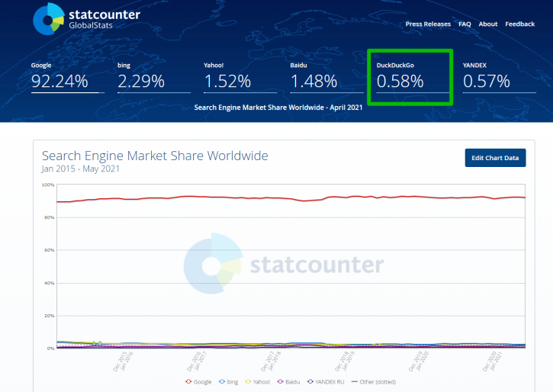Click the 40% y-axis label
Viewport: 553px width, 392px height.
49,283
